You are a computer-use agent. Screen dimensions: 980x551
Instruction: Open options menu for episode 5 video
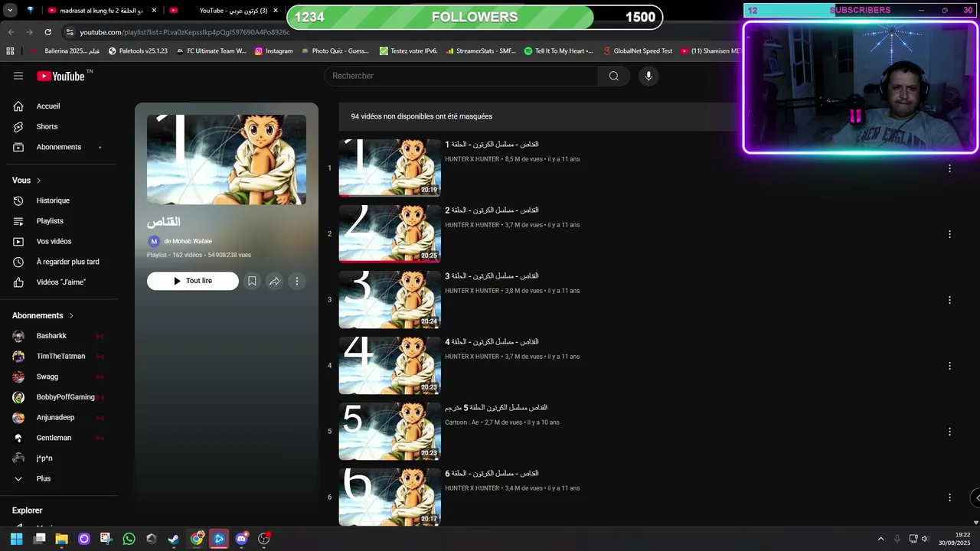pyautogui.click(x=949, y=432)
